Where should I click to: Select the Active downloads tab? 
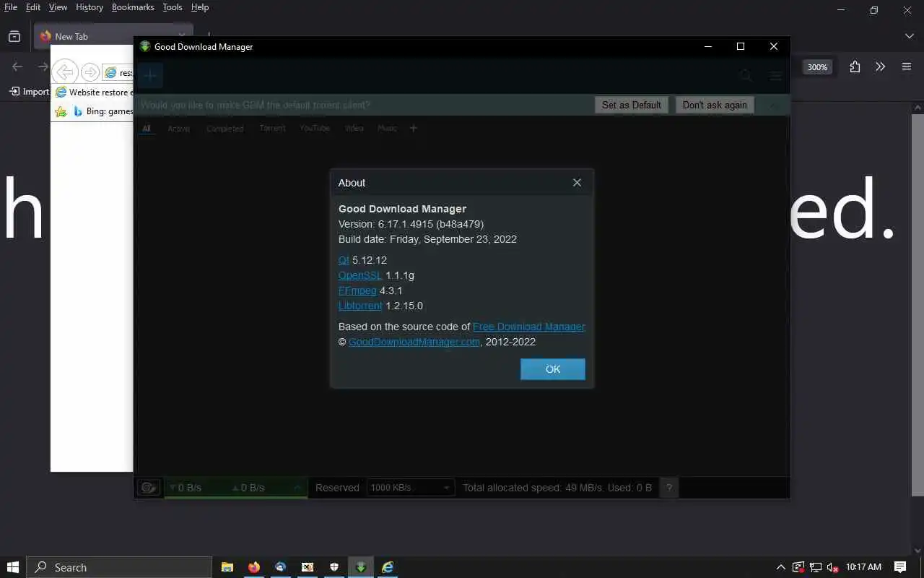click(x=178, y=129)
